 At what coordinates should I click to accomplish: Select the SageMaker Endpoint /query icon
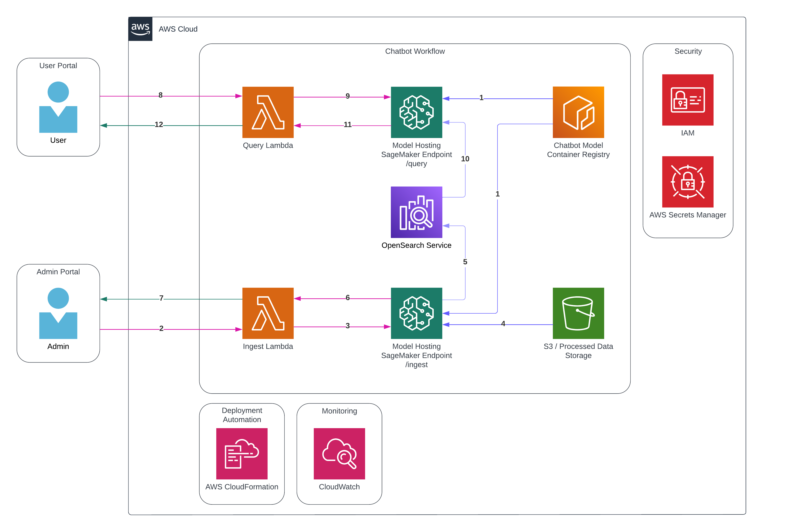(417, 112)
